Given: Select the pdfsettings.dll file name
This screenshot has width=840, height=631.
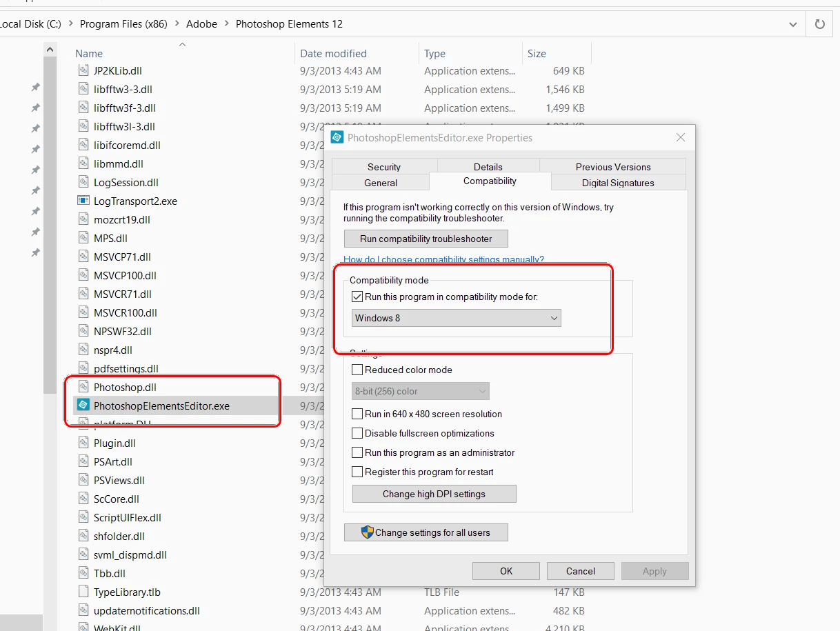Looking at the screenshot, I should coord(126,368).
